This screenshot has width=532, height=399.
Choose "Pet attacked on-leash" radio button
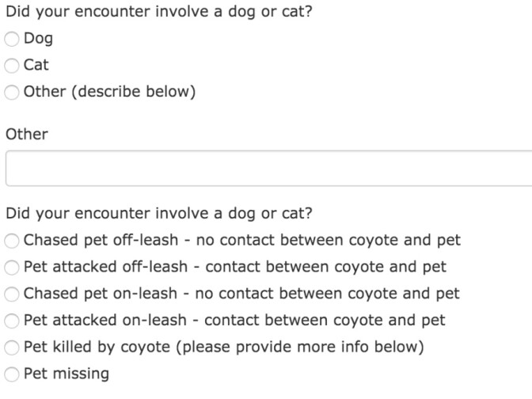[13, 321]
